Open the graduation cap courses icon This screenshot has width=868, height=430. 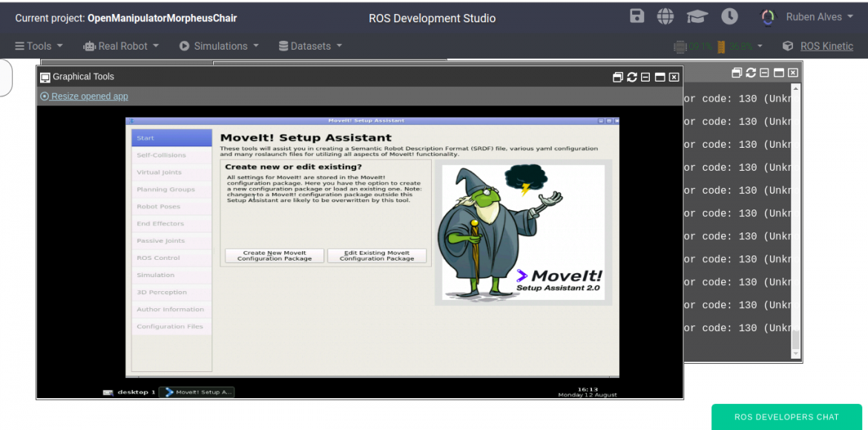coord(697,17)
